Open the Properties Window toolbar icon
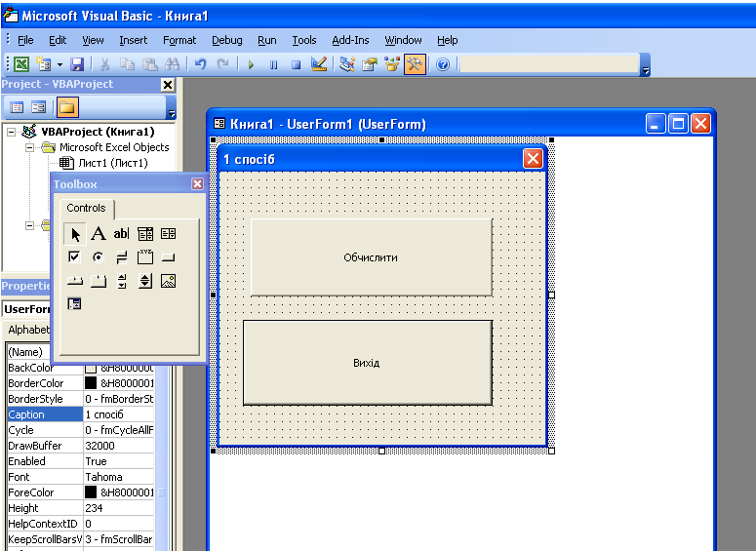756x551 pixels. tap(370, 64)
